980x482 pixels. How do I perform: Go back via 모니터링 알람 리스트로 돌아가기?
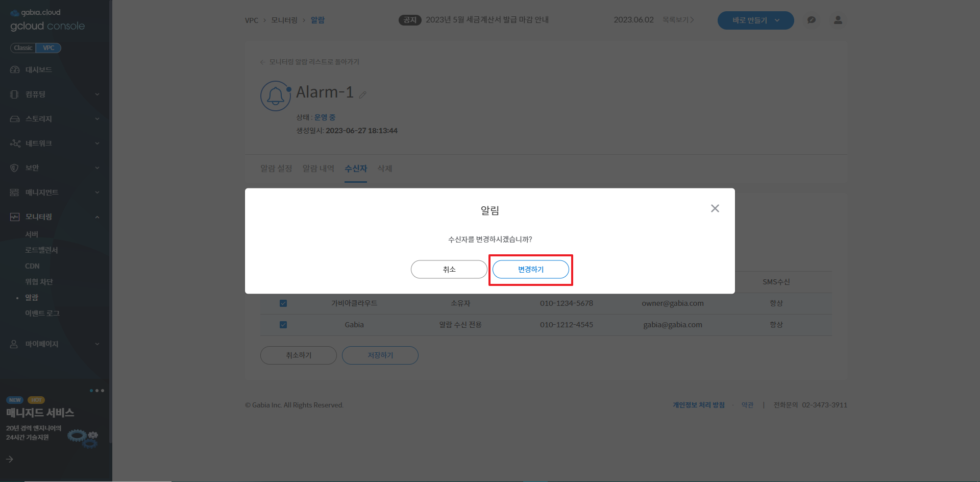pos(310,62)
